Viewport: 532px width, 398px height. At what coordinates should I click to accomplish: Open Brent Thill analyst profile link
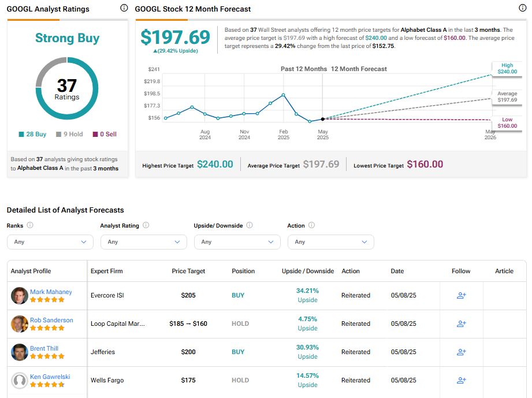(44, 348)
